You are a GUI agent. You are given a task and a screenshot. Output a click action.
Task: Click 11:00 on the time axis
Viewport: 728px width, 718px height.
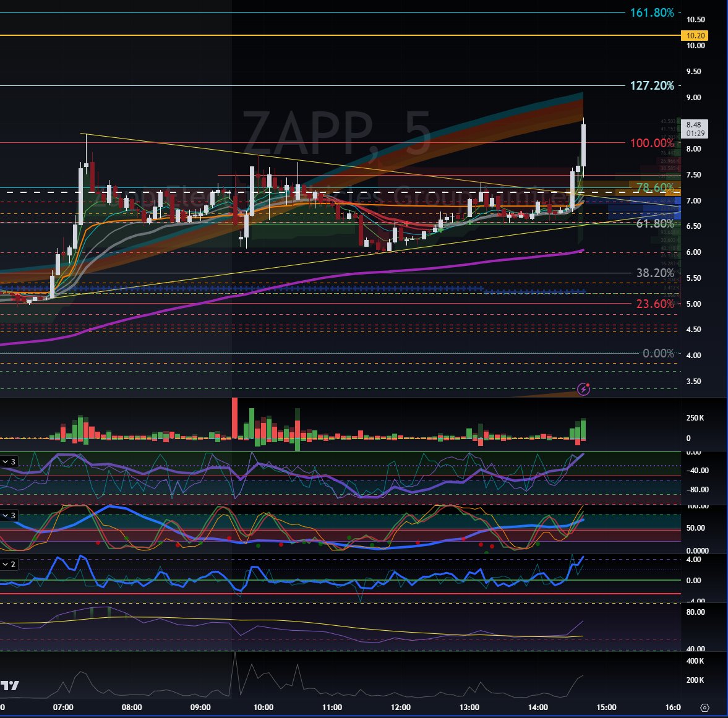coord(332,707)
